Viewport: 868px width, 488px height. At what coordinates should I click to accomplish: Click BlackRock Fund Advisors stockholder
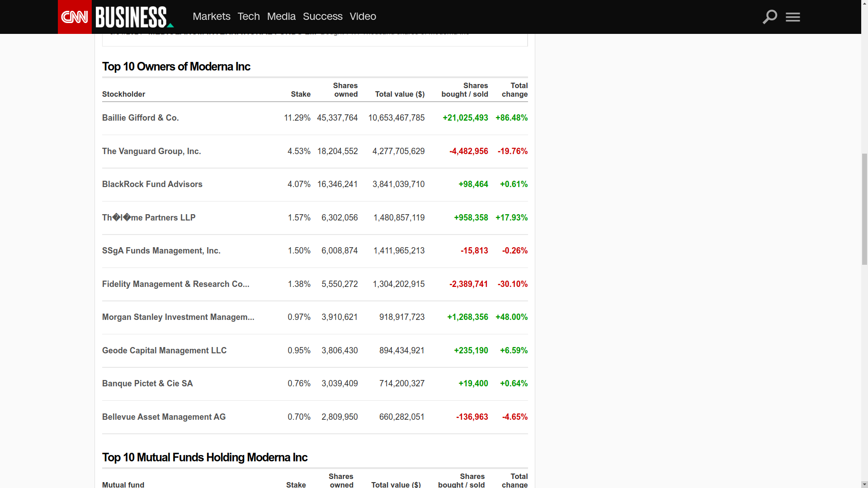pyautogui.click(x=152, y=184)
